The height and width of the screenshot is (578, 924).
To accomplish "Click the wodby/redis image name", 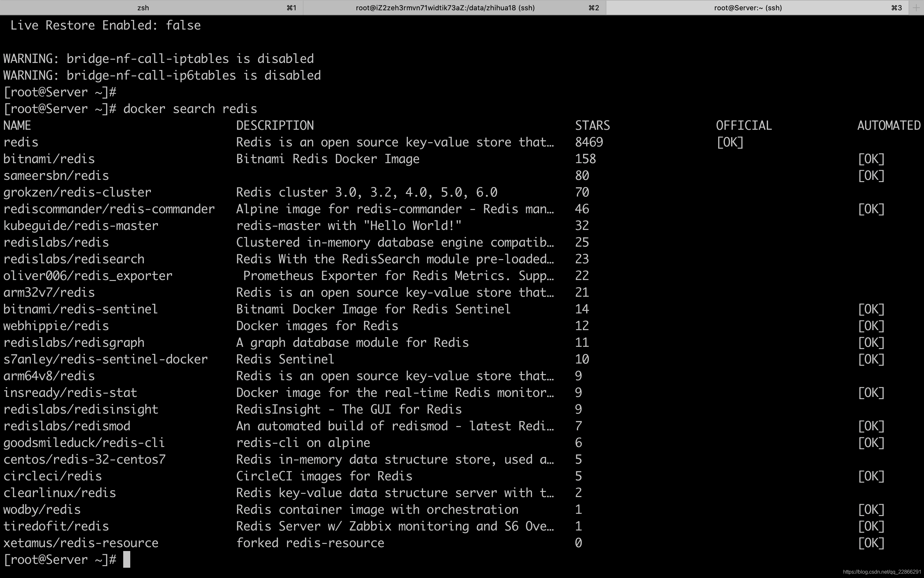I will (42, 510).
